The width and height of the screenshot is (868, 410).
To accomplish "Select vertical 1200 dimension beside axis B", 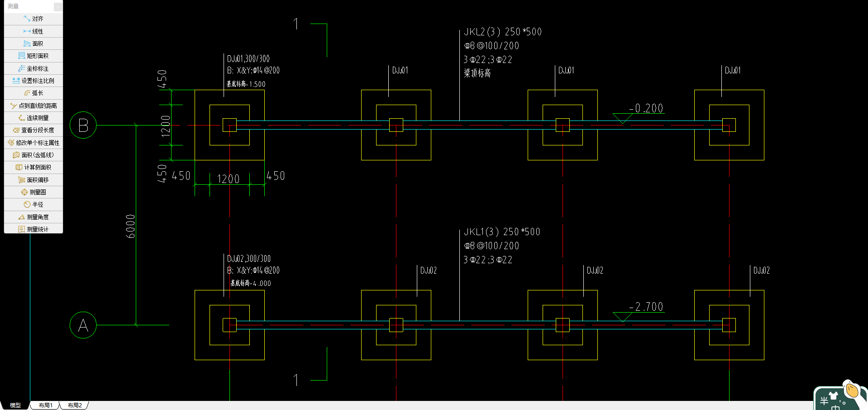I will (166, 125).
